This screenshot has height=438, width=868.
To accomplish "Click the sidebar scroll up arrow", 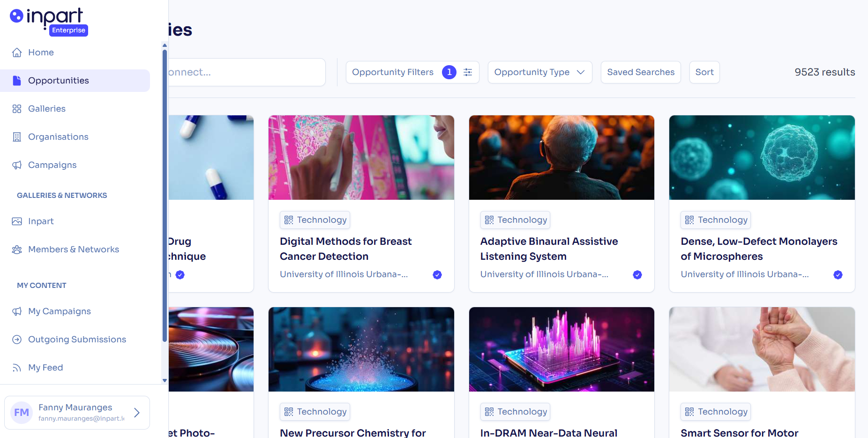I will pos(165,45).
